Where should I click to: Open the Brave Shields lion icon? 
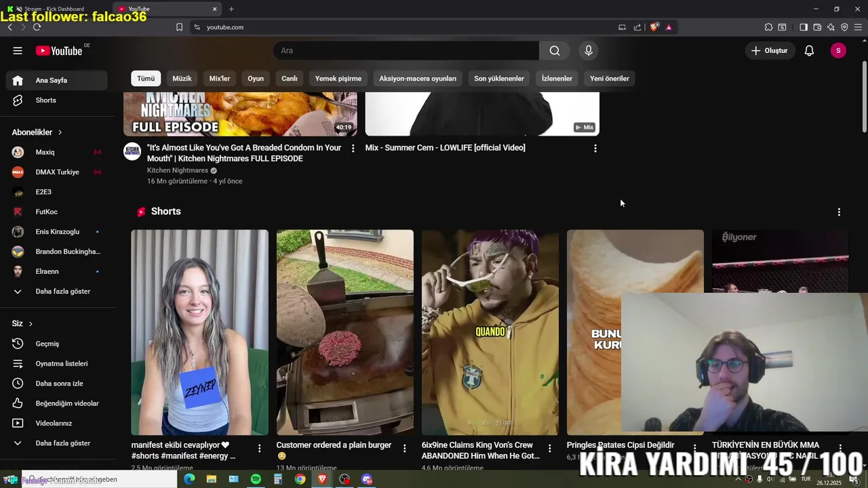tap(654, 27)
